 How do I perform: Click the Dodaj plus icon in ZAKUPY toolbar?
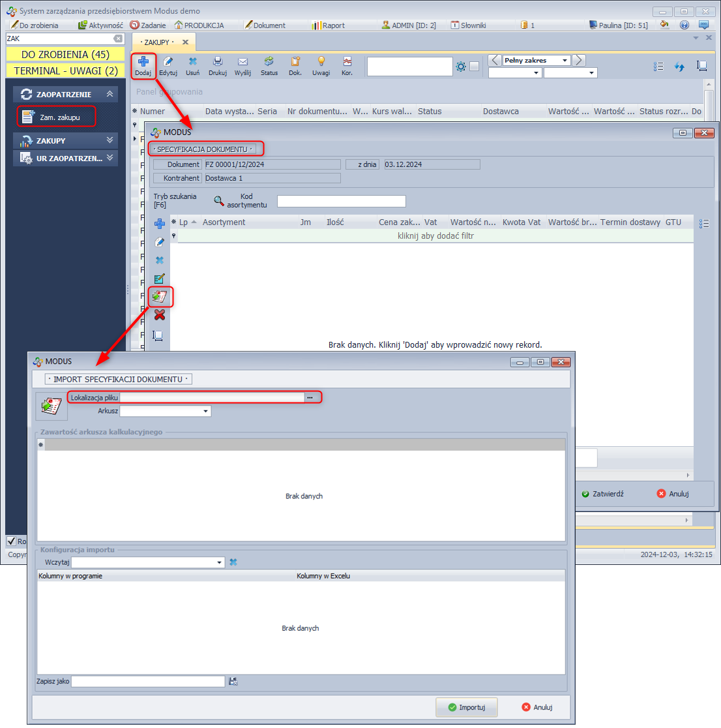coord(143,61)
